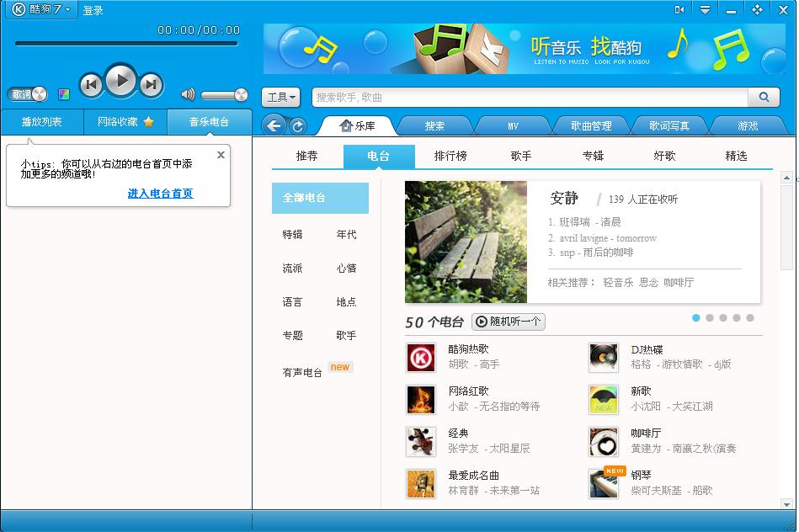
Task: Skip to the previous track
Action: [91, 84]
